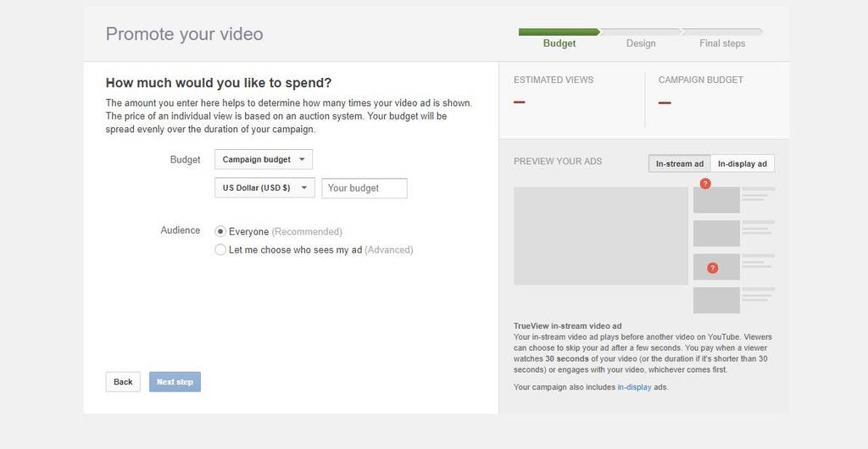Click the Your budget input field

click(x=364, y=188)
